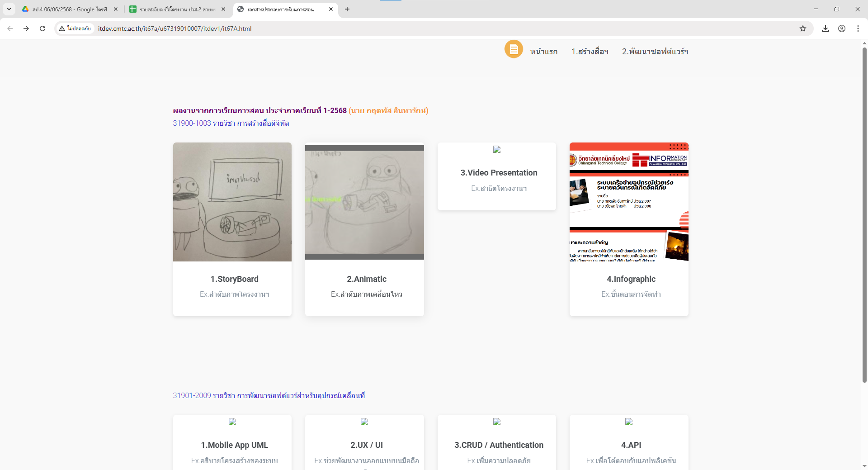This screenshot has width=868, height=470.
Task: Open the StoryBoard sketch thumbnail
Action: [232, 202]
